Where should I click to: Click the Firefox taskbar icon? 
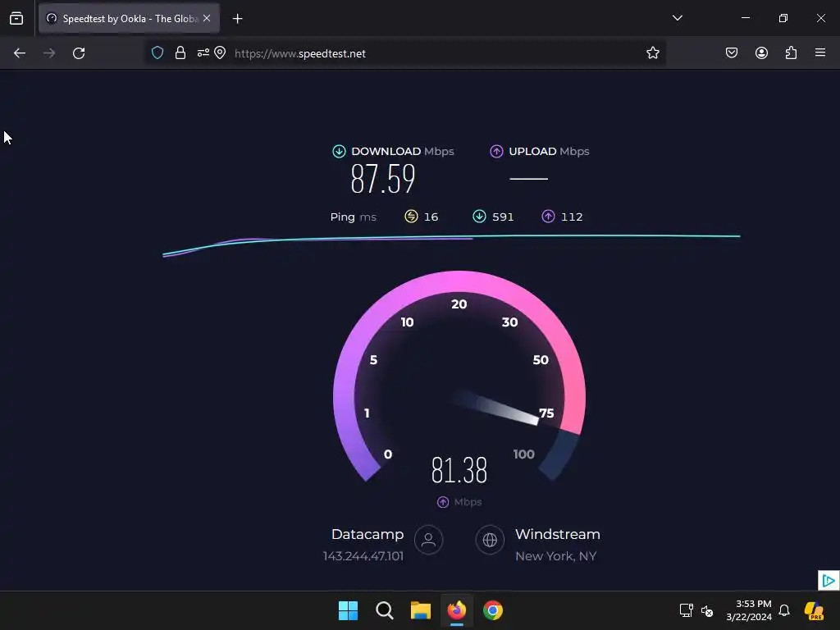point(456,610)
